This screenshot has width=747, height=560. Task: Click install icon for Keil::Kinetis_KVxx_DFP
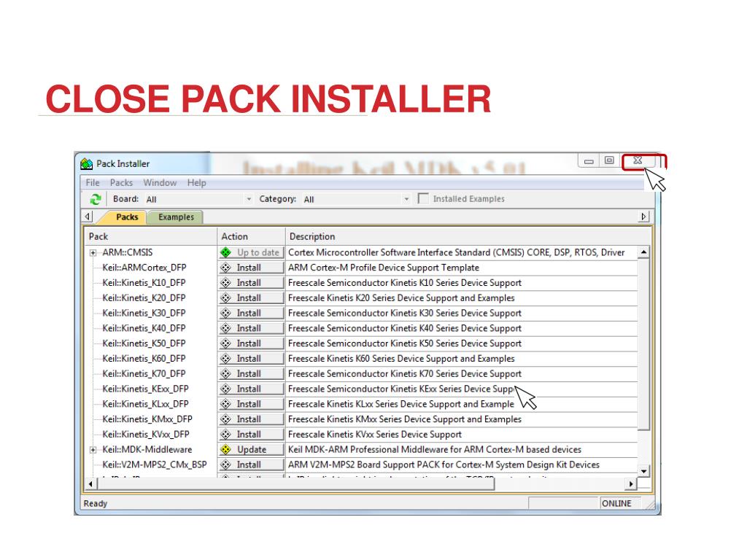pos(226,435)
